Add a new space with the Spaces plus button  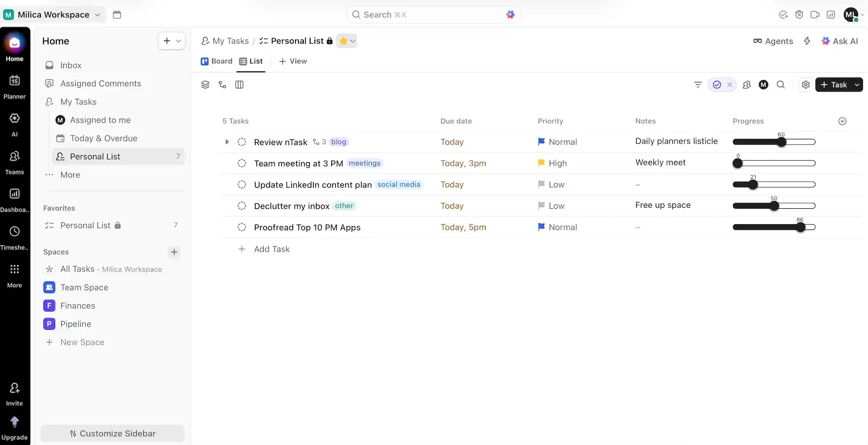pyautogui.click(x=174, y=252)
